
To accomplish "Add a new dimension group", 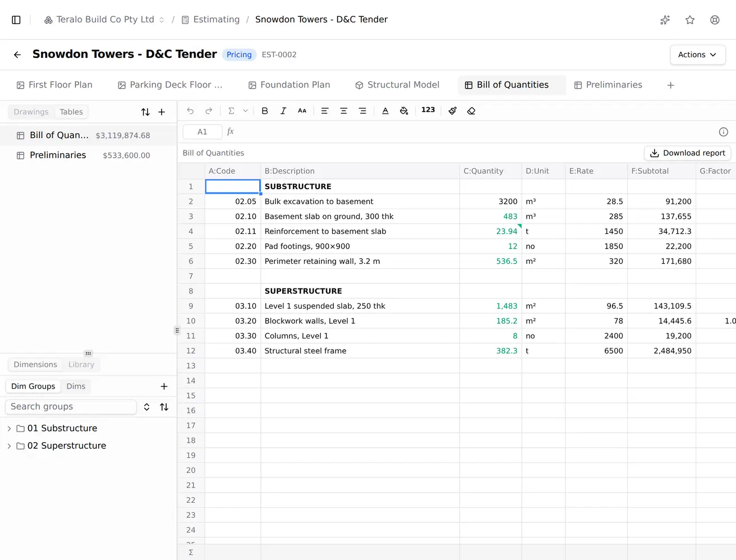I will pos(164,386).
